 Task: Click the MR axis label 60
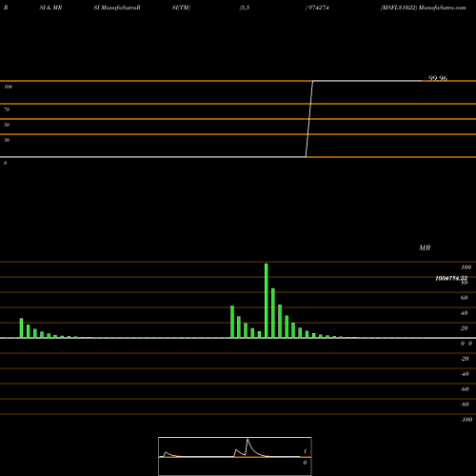click(464, 298)
